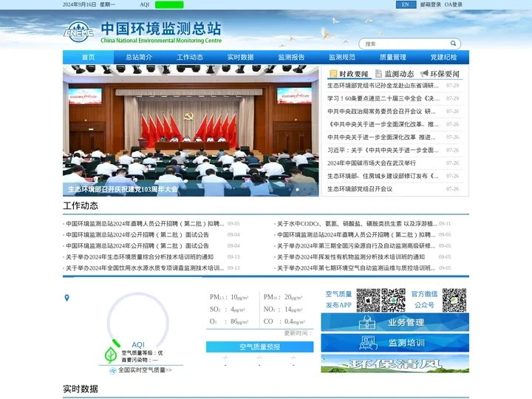
Task: Open news 中共中央政治局常务委员会召开会议
Action: [x=381, y=112]
